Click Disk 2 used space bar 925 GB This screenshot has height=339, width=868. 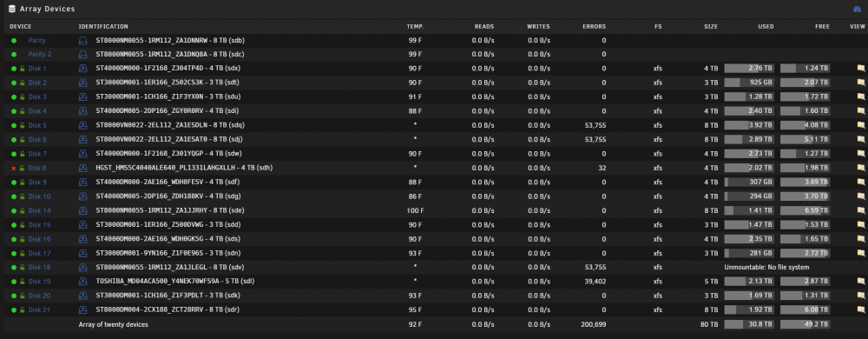[x=750, y=83]
